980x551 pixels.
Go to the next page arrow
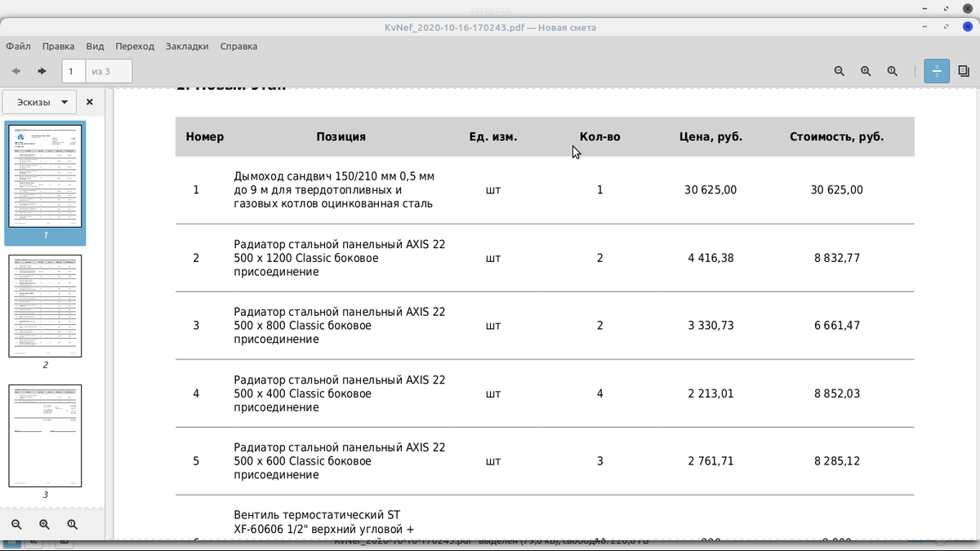pyautogui.click(x=42, y=71)
